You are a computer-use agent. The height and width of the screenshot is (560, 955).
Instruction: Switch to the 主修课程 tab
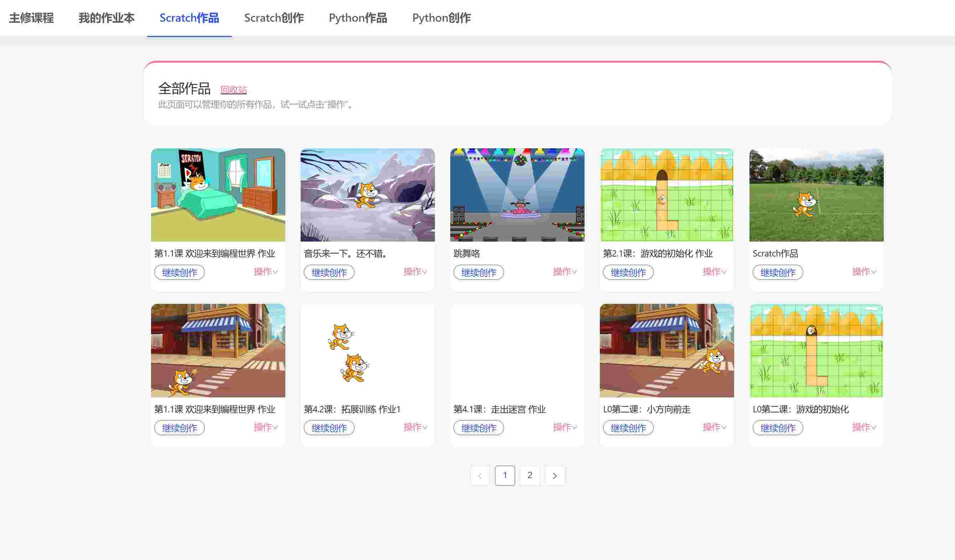[x=32, y=18]
